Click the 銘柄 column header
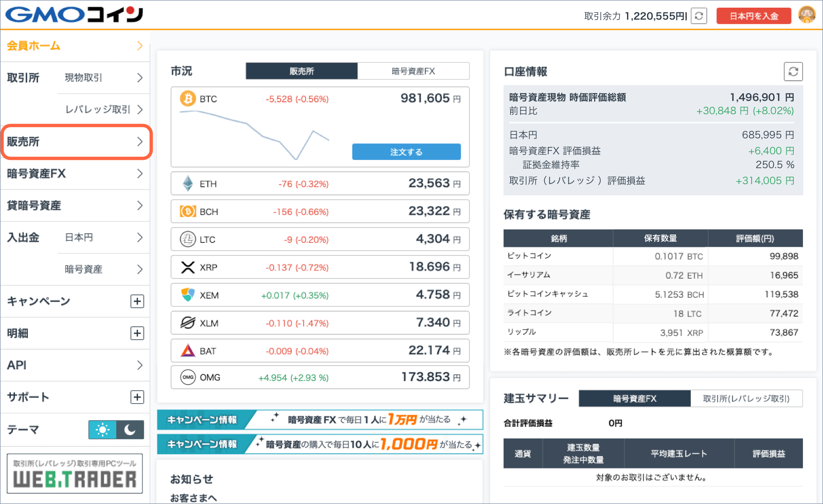Viewport: 823px width, 504px height. (559, 238)
